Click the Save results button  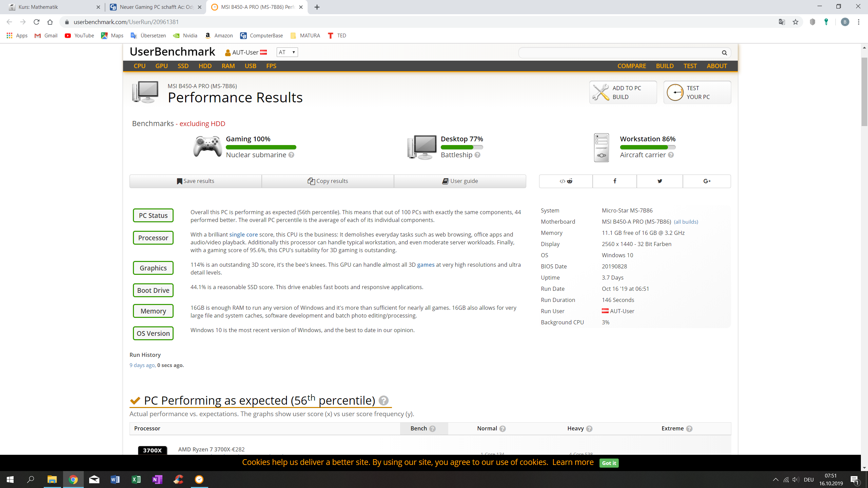pos(196,181)
